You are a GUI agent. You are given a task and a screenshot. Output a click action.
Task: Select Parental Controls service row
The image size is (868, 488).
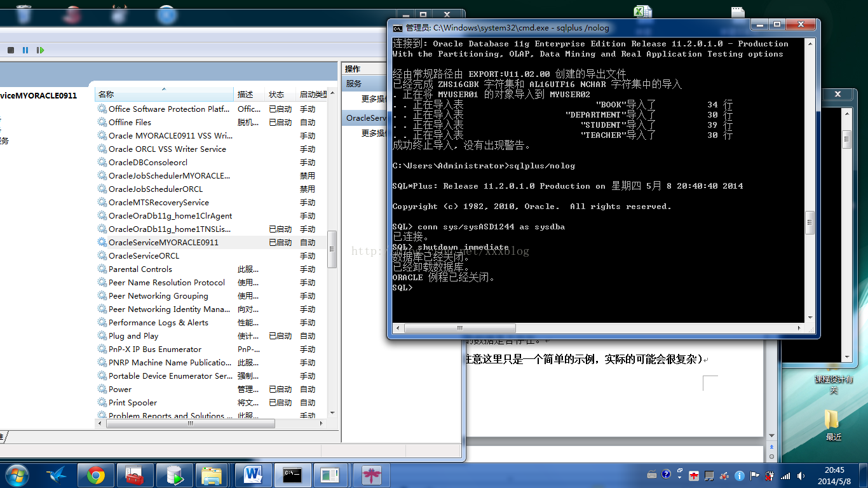coord(211,269)
